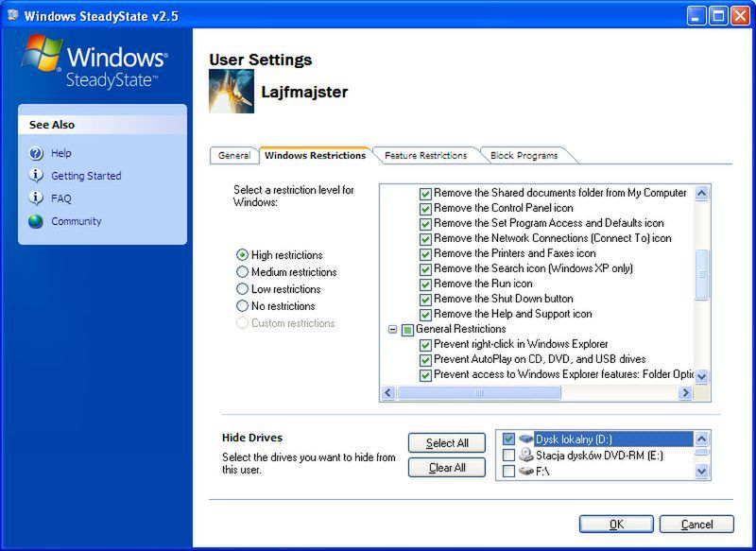Uncheck Prevent AutoPlay on CD, DVD, USB
This screenshot has width=756, height=551.
click(x=425, y=360)
